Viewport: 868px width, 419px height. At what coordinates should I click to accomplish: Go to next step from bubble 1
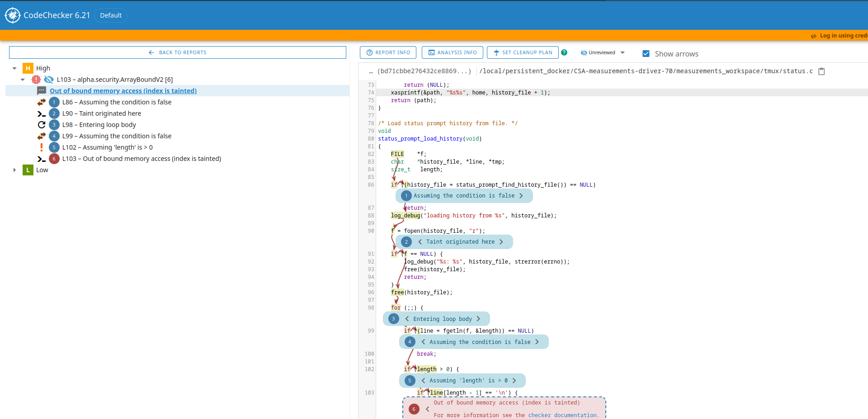tap(521, 196)
